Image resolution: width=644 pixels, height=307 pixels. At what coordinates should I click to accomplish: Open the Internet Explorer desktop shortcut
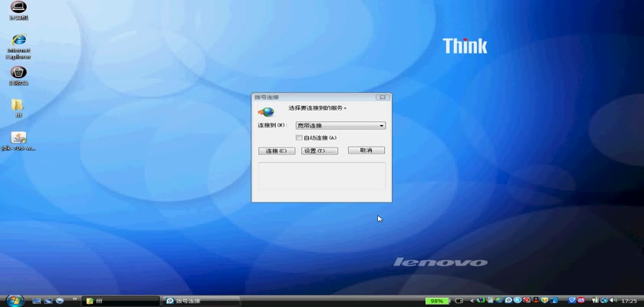coord(18,48)
